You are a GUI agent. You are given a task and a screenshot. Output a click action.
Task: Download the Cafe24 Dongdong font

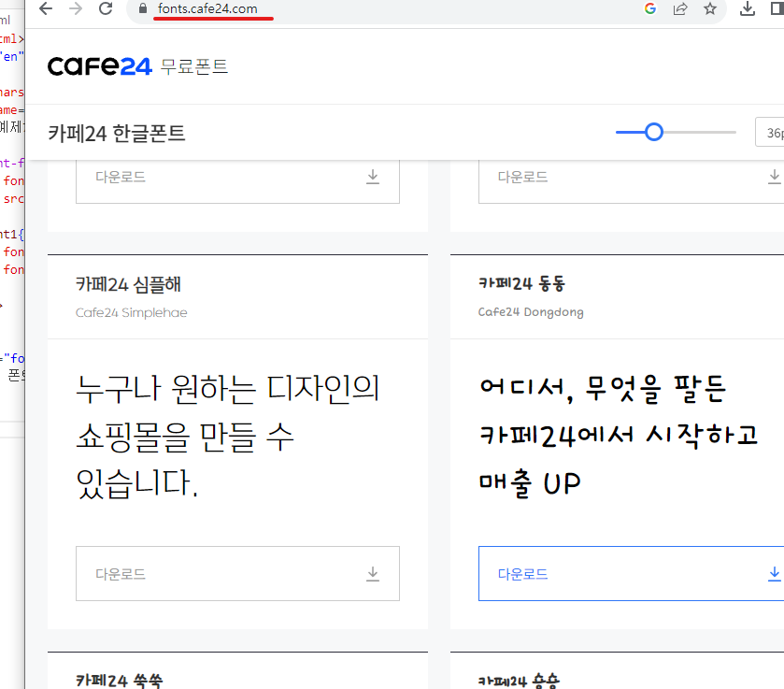pyautogui.click(x=631, y=573)
